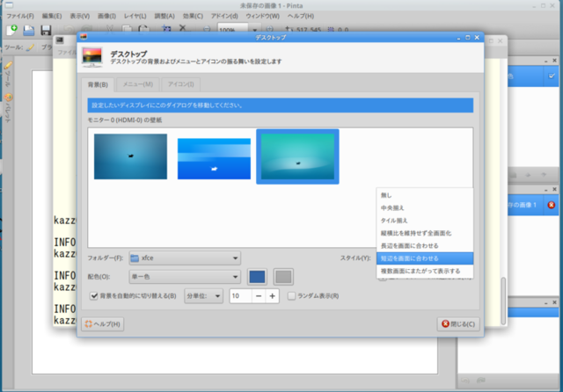Viewport: 563px width, 392px height.
Task: Select 短辺を画面に合わせる style option
Action: pyautogui.click(x=425, y=258)
